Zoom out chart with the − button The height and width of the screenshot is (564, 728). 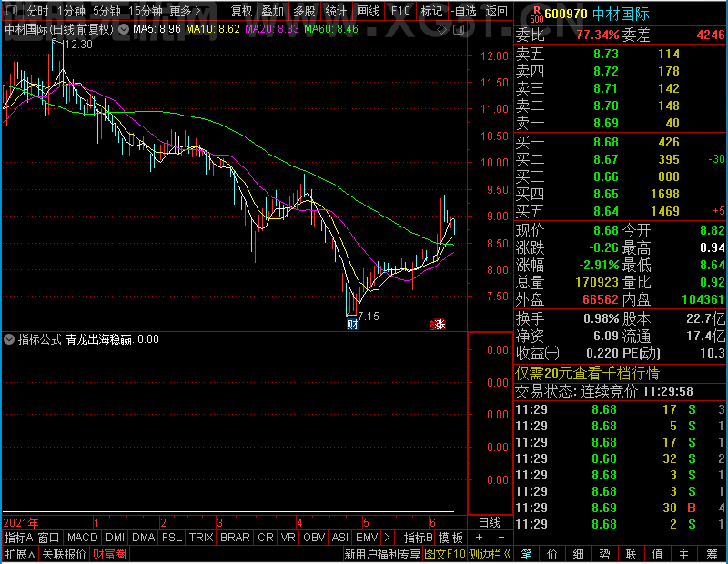pos(501,538)
